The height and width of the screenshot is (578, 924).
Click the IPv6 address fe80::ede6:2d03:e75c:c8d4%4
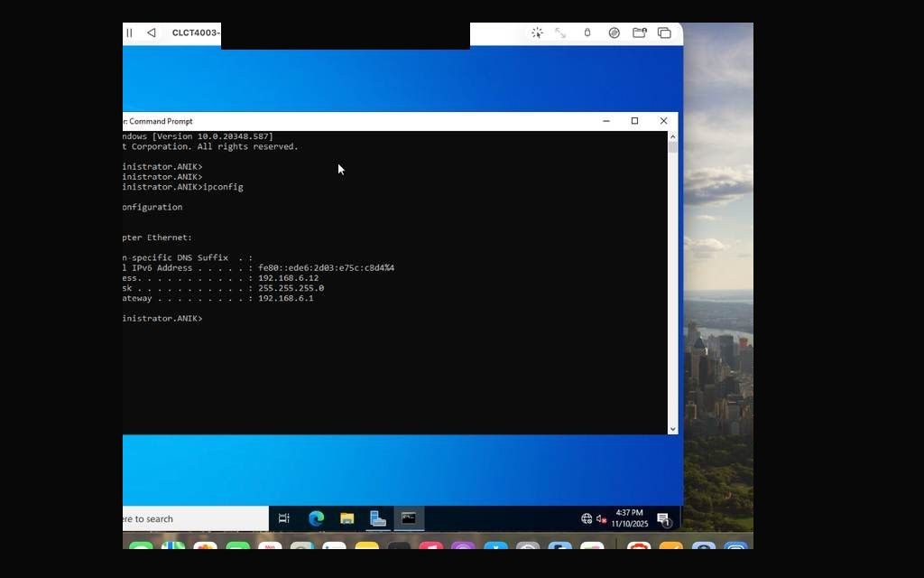click(x=326, y=267)
